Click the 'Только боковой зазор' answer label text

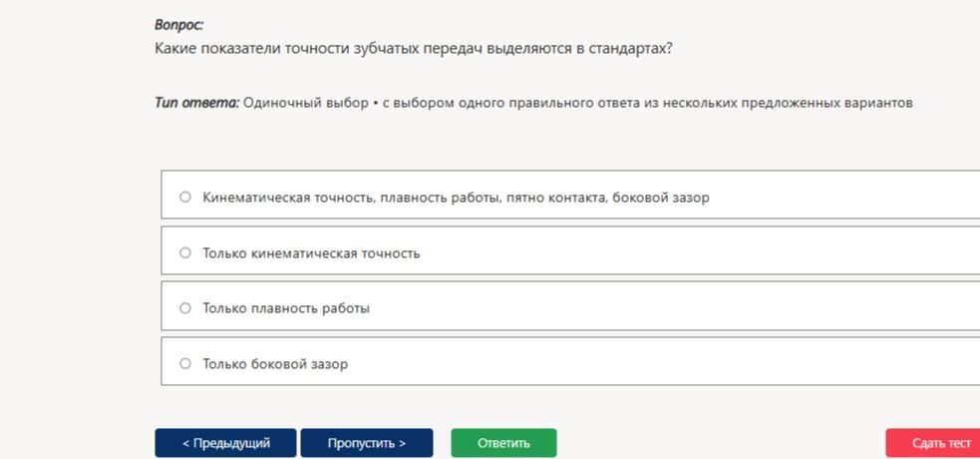click(x=275, y=364)
